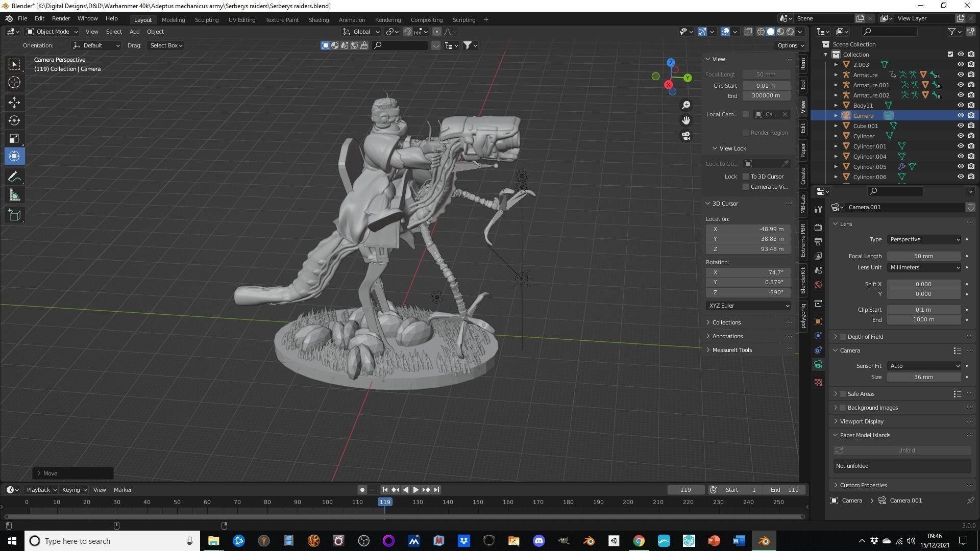The width and height of the screenshot is (980, 551).
Task: Switch to wireframe viewport shading
Action: pos(761,32)
